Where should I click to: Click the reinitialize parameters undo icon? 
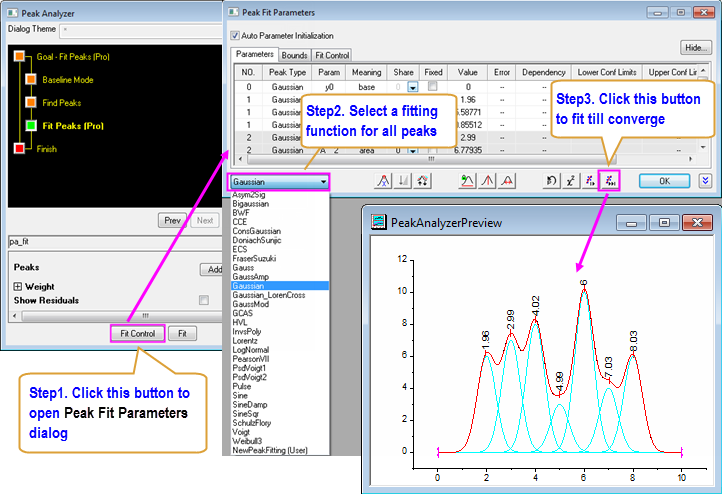[551, 181]
